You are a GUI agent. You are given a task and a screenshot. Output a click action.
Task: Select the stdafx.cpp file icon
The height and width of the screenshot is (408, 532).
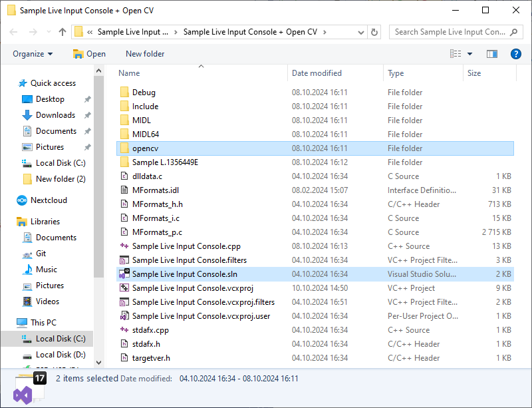click(x=124, y=329)
